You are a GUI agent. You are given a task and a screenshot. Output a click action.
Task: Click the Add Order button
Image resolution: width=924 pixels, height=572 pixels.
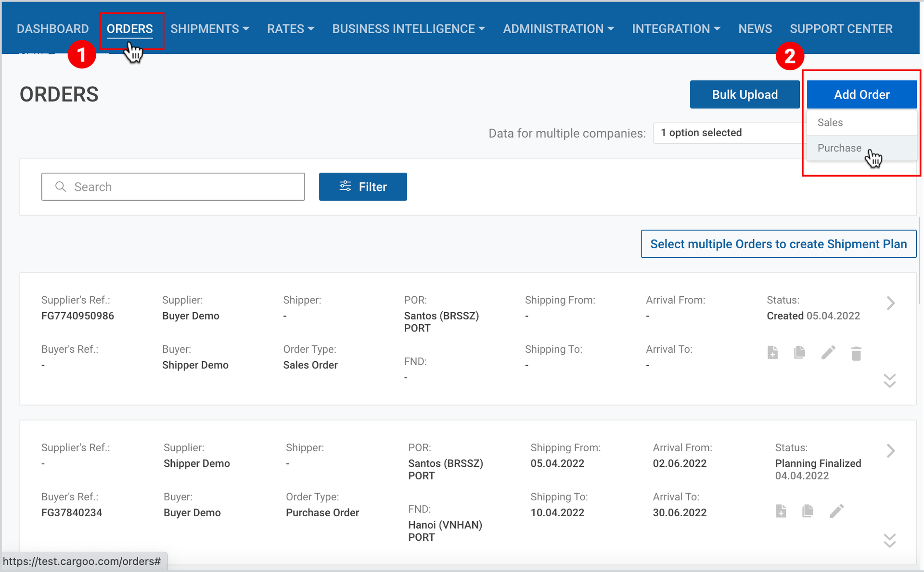[x=862, y=94]
